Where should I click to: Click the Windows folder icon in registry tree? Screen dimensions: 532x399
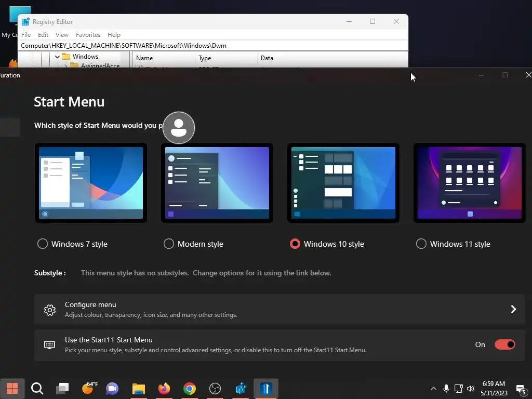point(66,57)
